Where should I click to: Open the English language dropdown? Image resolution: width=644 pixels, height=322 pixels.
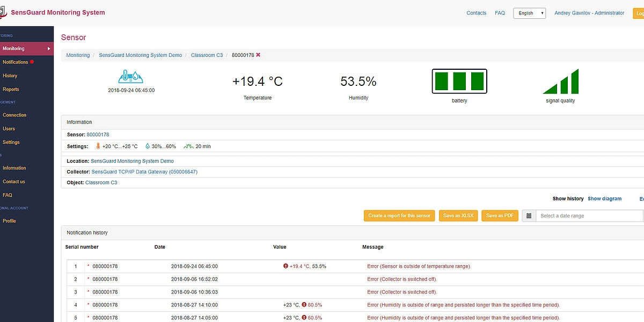point(529,13)
